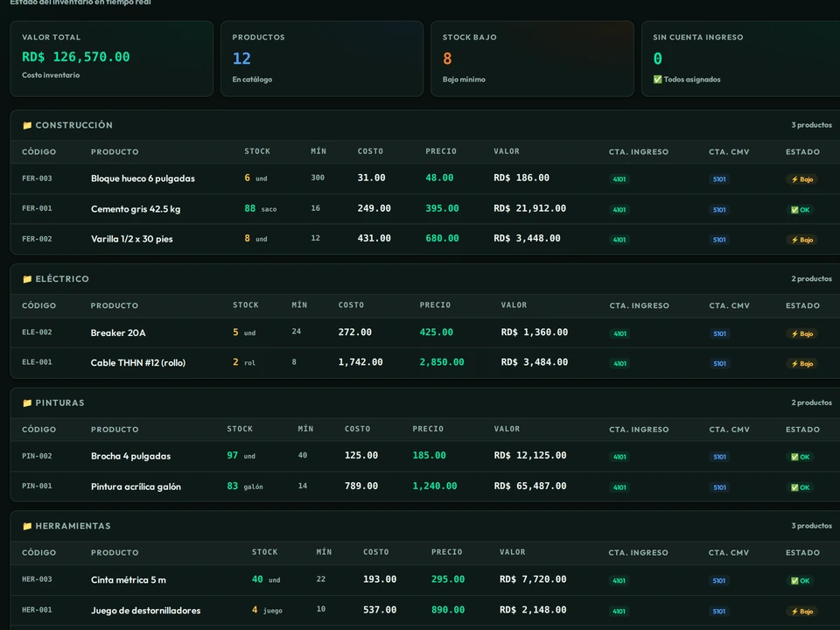Click the OK status badge for Cemento gris

801,210
